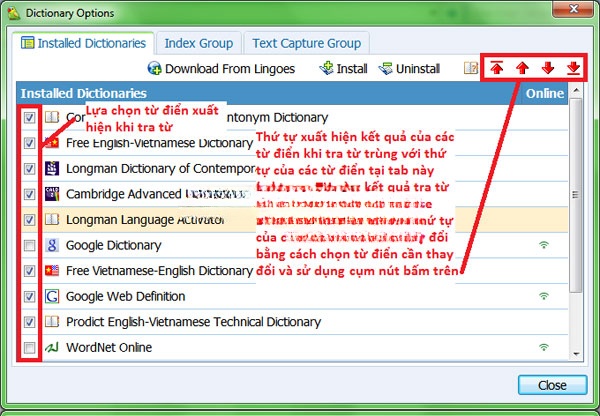Enable the Google Dictionary checkbox
Image resolution: width=600 pixels, height=416 pixels.
[x=29, y=245]
